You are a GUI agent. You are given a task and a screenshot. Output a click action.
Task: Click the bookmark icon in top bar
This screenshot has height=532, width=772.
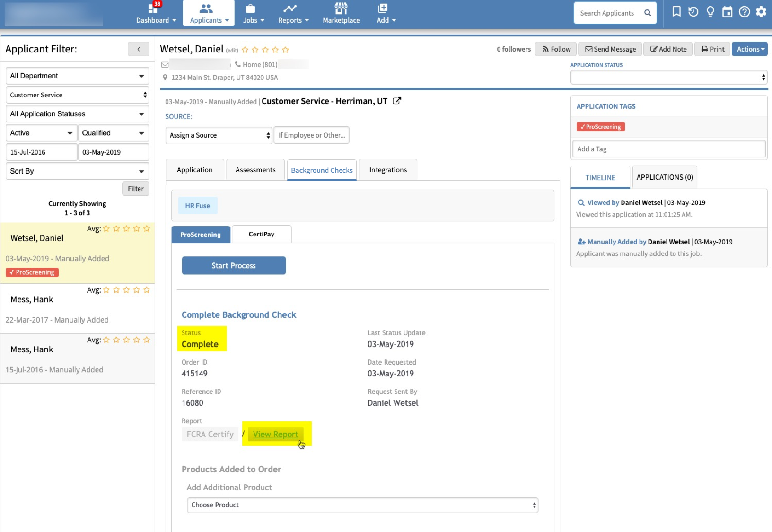(676, 12)
